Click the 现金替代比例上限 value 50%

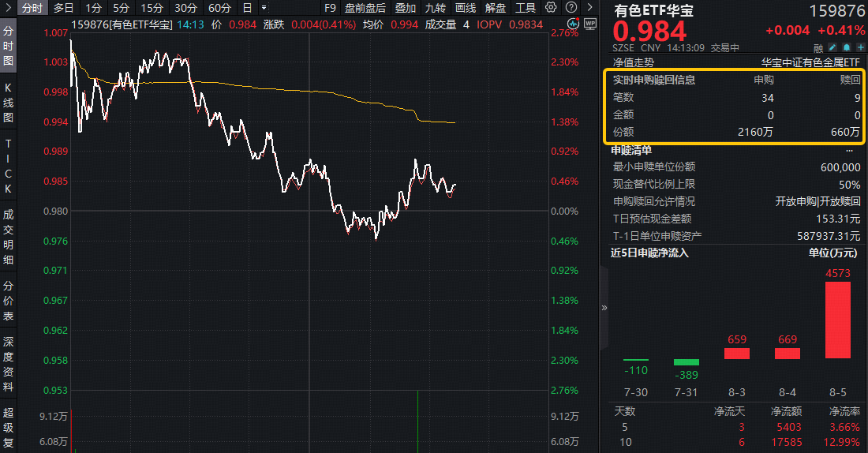[x=849, y=185]
